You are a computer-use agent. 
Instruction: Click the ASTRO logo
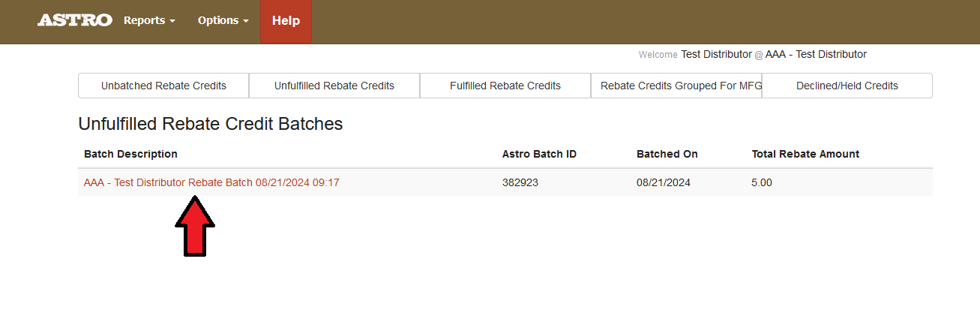tap(74, 20)
